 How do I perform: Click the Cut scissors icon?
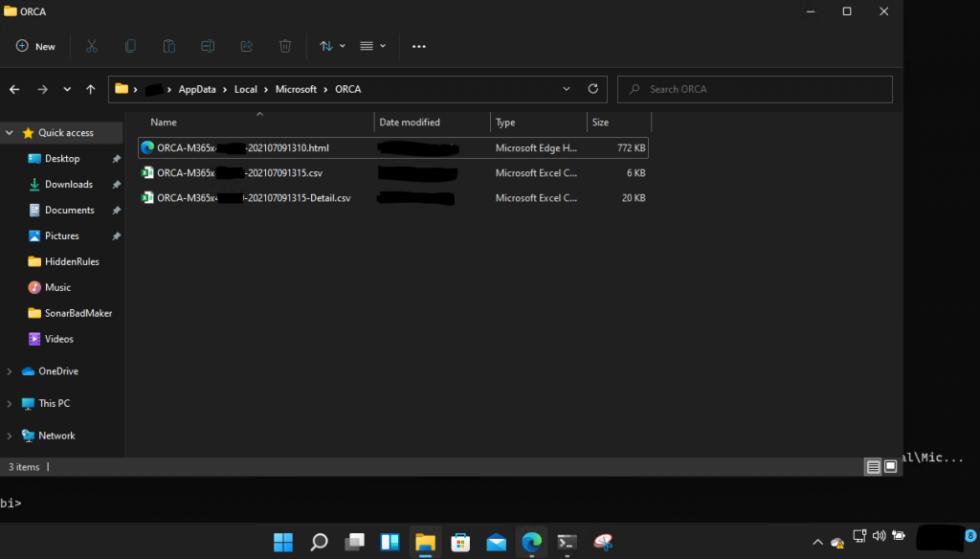pyautogui.click(x=92, y=46)
